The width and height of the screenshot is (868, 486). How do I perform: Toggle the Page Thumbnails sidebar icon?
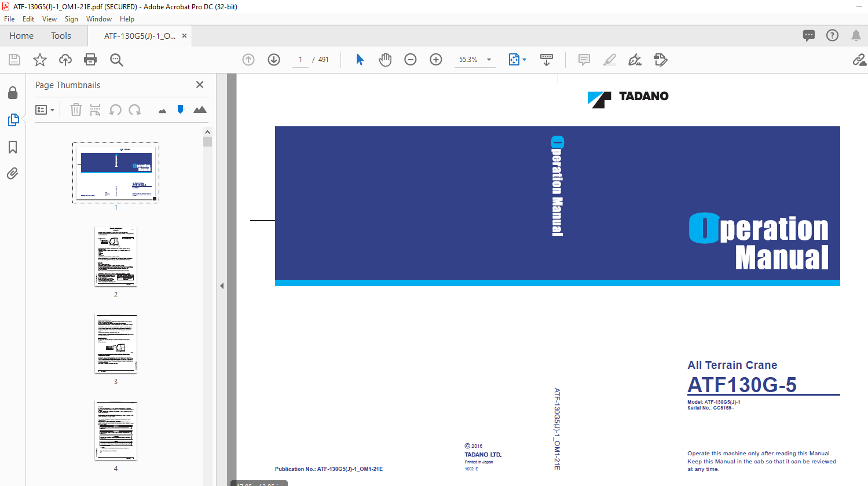(13, 120)
